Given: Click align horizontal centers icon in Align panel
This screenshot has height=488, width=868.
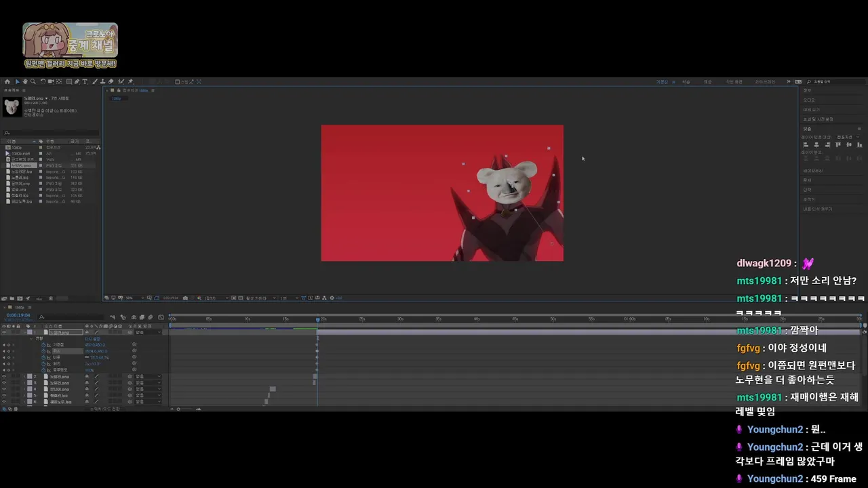Looking at the screenshot, I should coord(816,144).
